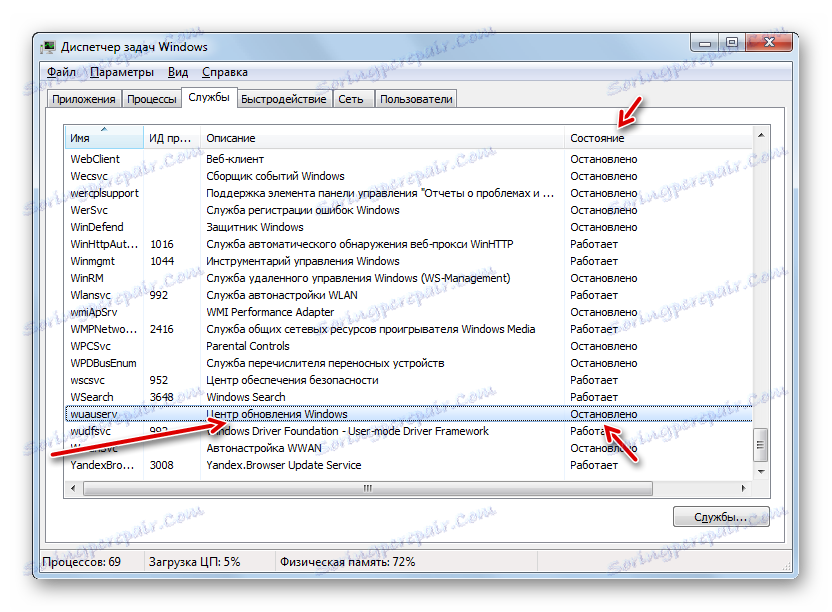Switch to the Быстродействие tab
Viewport: 832px width, 612px height.
point(283,99)
